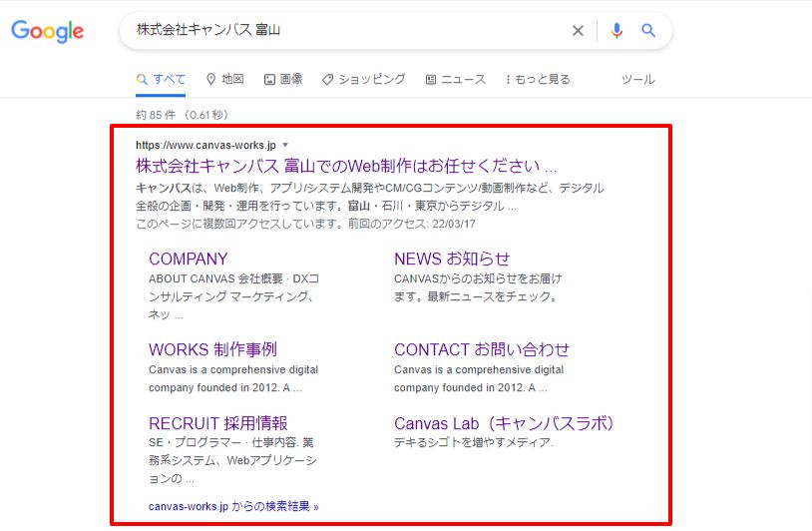Click the Google logo

click(x=47, y=31)
